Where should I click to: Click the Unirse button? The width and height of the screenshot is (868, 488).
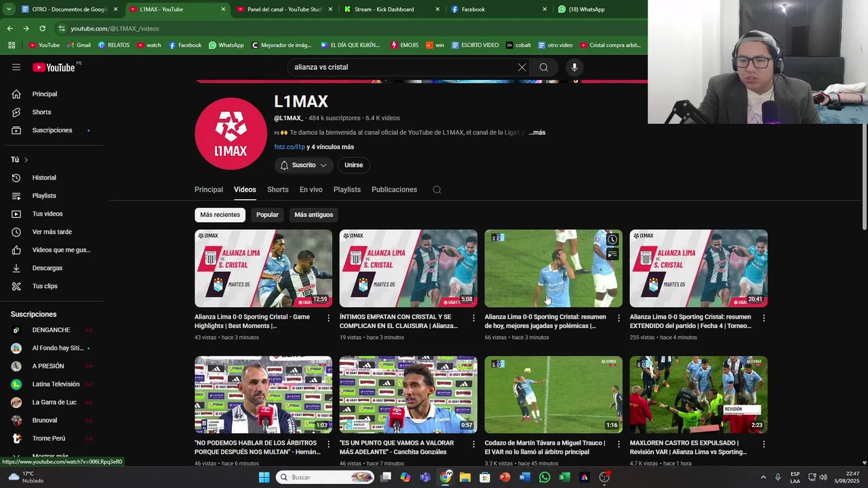353,165
